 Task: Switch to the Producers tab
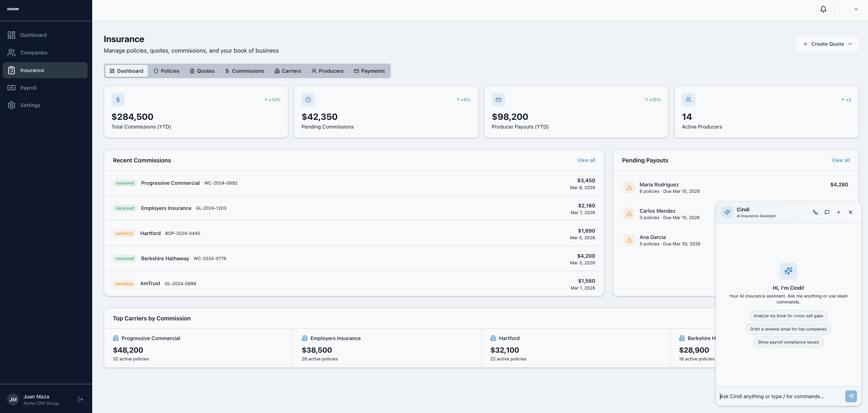pyautogui.click(x=328, y=71)
